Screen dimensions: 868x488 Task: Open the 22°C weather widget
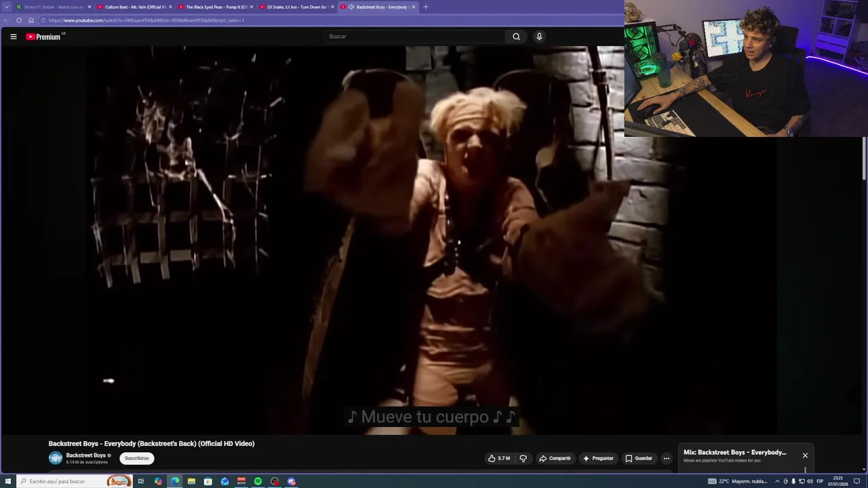pos(738,481)
